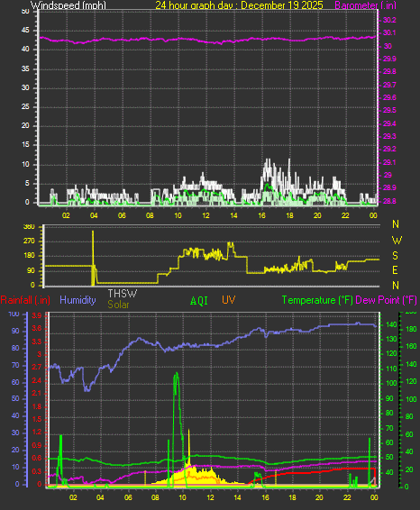Click hour 16 on windspeed chart time axis
420x510 pixels.
point(261,215)
